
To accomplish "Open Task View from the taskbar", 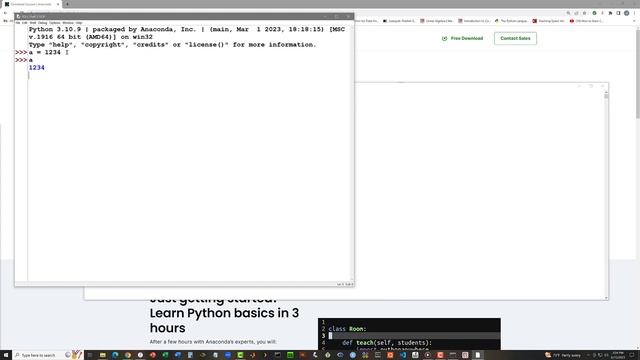I will pyautogui.click(x=90, y=355).
